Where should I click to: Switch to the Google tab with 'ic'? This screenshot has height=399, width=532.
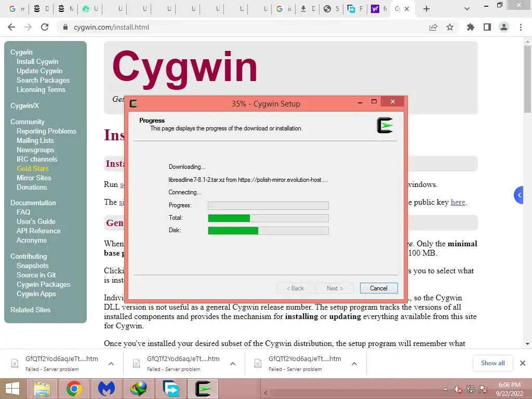point(283,9)
